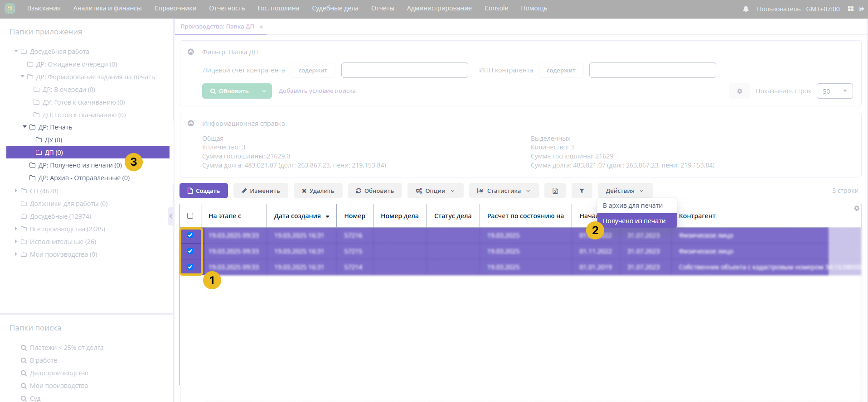This screenshot has width=868, height=402.
Task: Open the apps grid icon in header
Action: pyautogui.click(x=850, y=9)
